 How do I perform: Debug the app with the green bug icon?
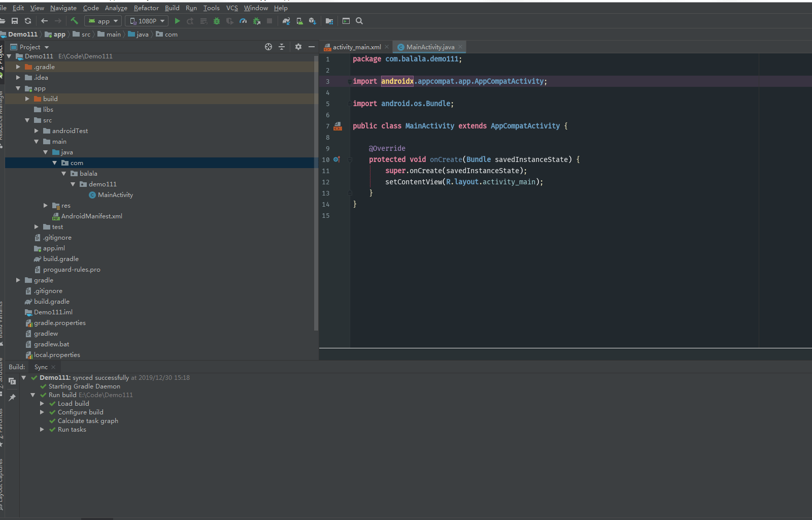[x=217, y=21]
